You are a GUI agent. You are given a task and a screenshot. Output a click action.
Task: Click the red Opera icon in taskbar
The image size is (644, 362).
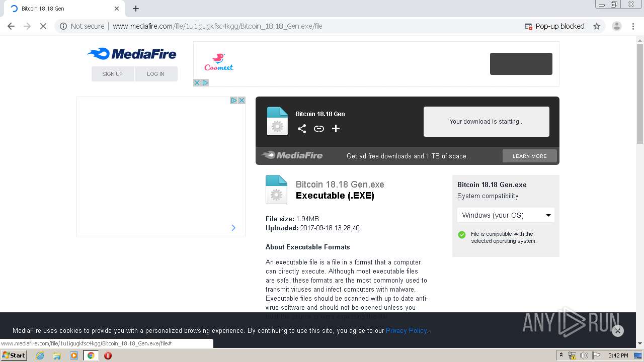(108, 355)
